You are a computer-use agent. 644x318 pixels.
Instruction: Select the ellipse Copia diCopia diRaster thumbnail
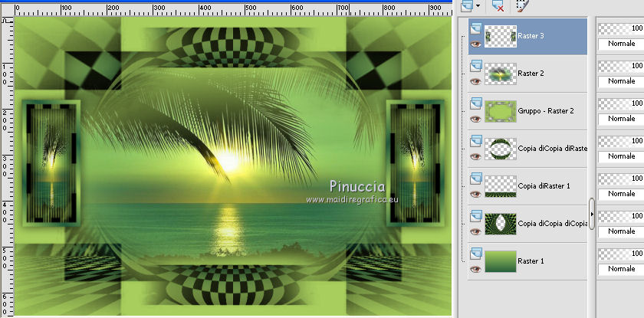click(500, 149)
